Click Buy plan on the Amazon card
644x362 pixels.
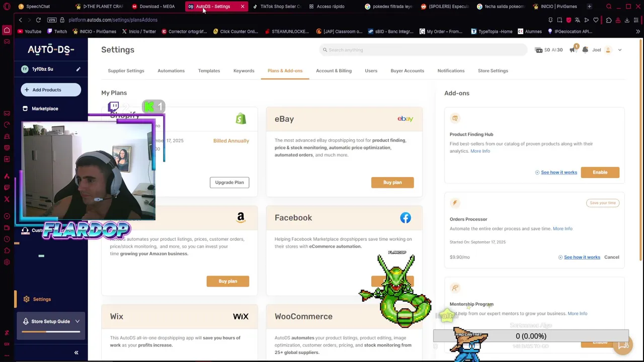[x=227, y=281]
